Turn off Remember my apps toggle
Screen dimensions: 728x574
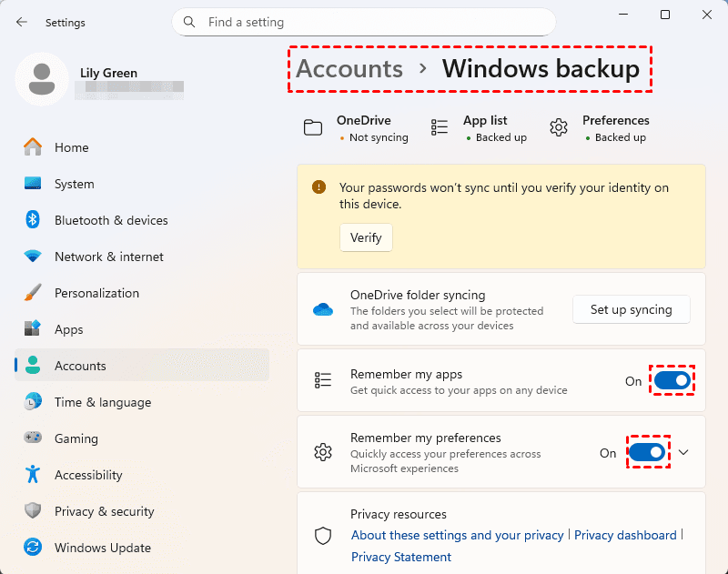coord(672,381)
